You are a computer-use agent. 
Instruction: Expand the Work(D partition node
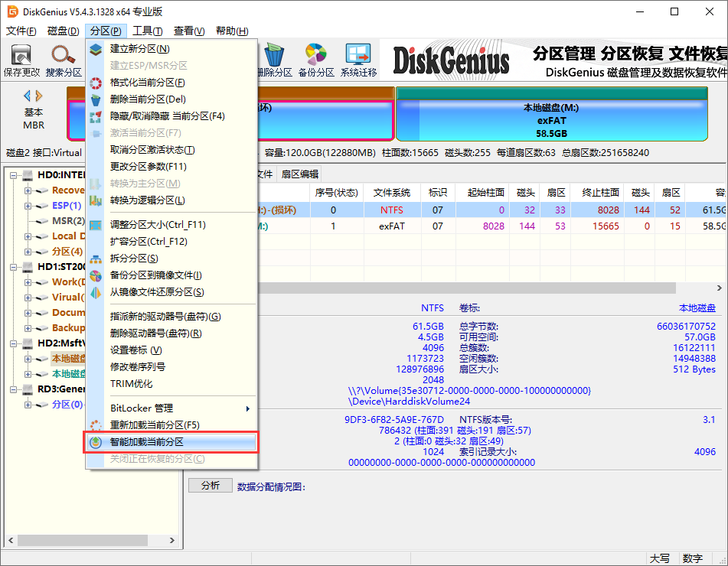pos(28,282)
